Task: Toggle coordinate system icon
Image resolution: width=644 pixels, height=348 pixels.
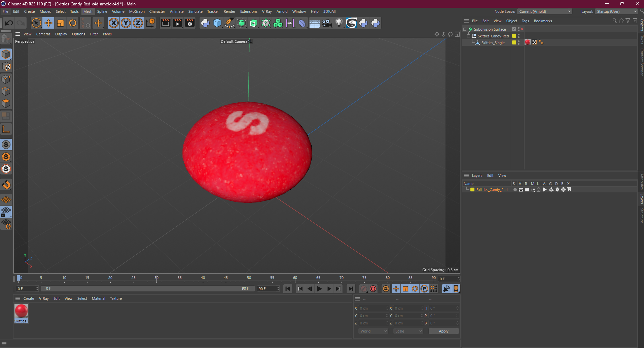Action: click(x=150, y=23)
